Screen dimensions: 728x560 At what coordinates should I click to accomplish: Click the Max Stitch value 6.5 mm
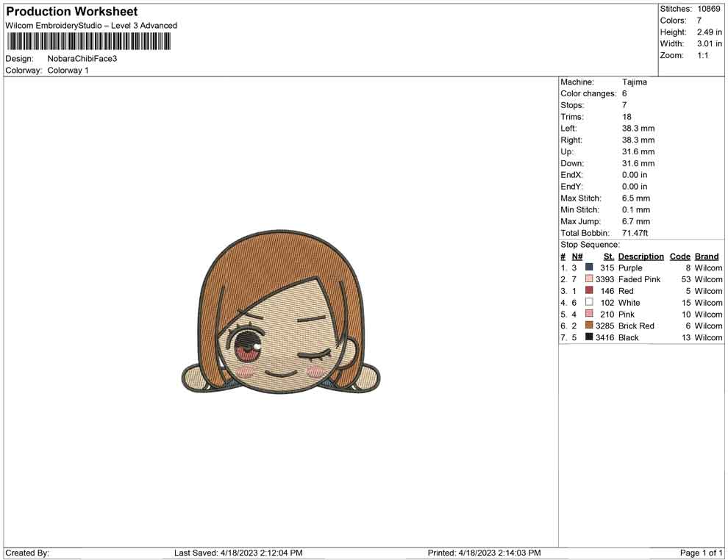click(635, 198)
